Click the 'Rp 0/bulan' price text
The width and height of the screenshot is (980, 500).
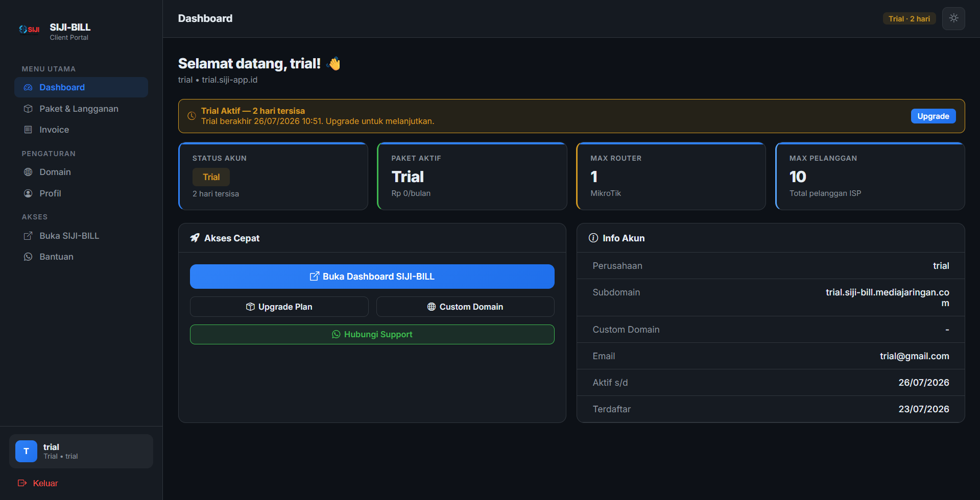pos(411,193)
